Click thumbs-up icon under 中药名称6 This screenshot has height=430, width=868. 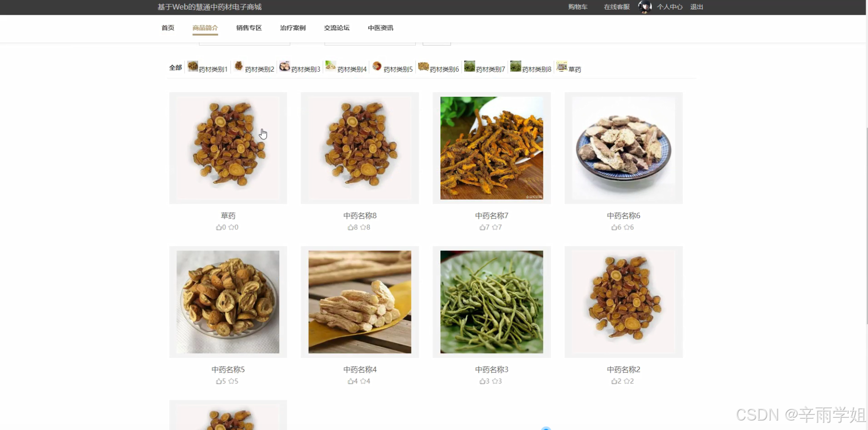(x=614, y=227)
